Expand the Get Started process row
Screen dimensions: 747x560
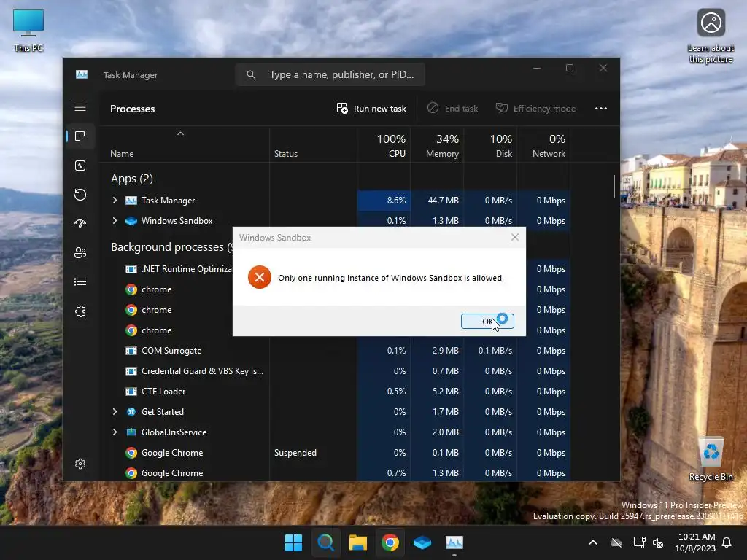tap(115, 412)
